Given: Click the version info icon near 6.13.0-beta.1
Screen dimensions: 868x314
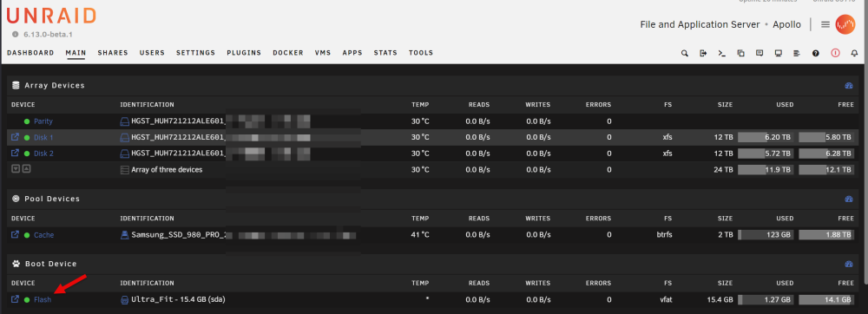Looking at the screenshot, I should pyautogui.click(x=16, y=34).
